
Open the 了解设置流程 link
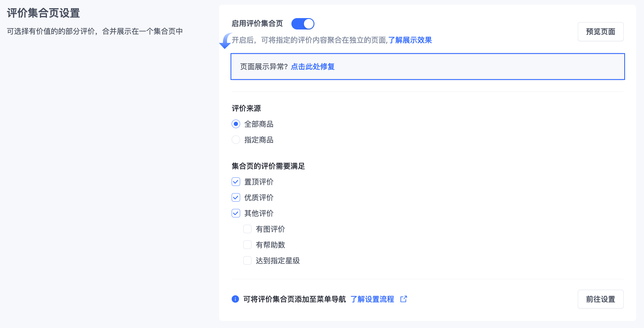coord(372,299)
